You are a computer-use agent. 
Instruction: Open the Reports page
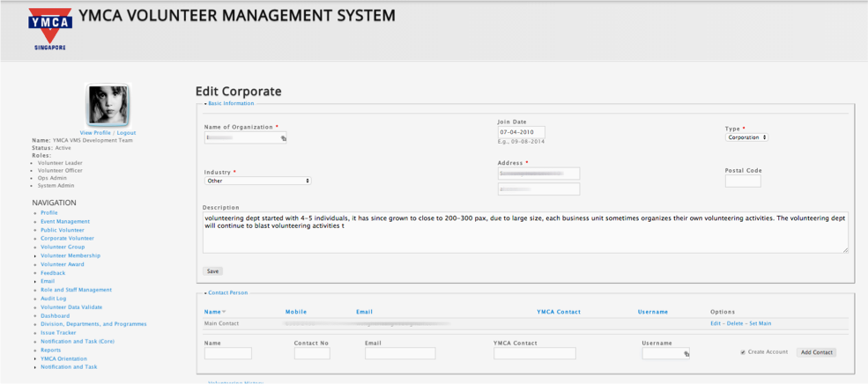click(x=50, y=351)
